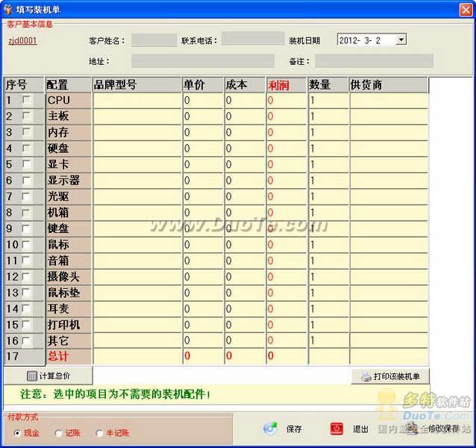Click the printer icon for 打印该装机单
The height and width of the screenshot is (448, 476).
tap(366, 377)
